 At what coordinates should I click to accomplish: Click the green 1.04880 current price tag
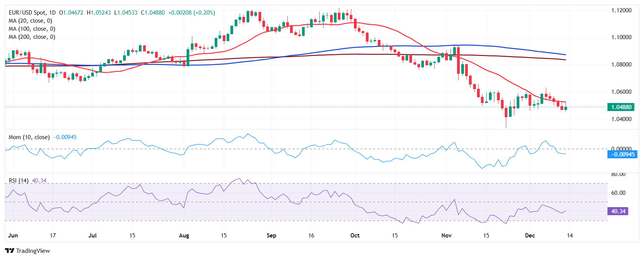(621, 107)
